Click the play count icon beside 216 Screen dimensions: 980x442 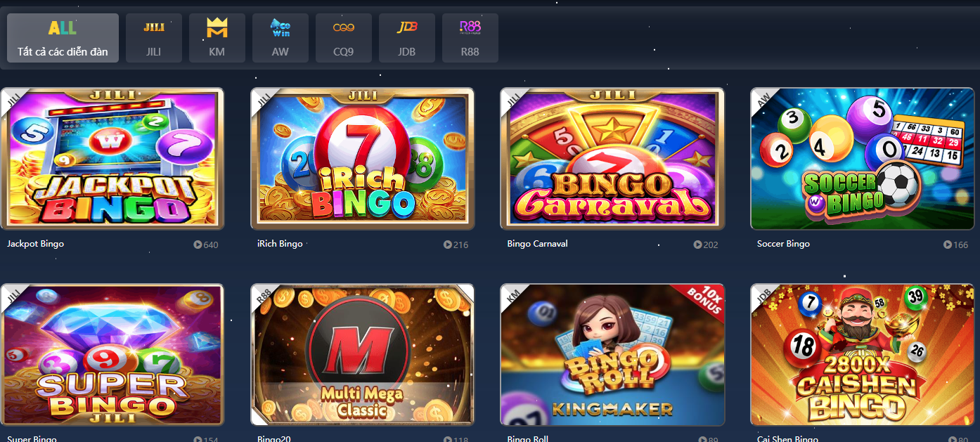[448, 245]
